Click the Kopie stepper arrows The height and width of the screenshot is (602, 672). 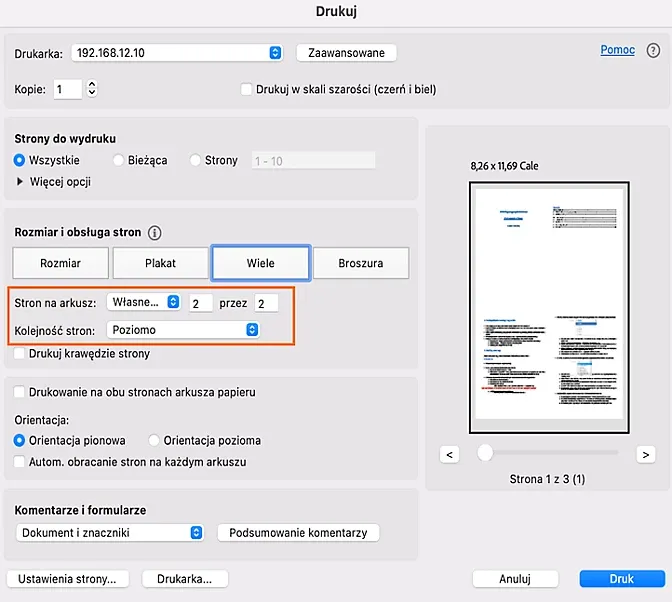tap(92, 89)
